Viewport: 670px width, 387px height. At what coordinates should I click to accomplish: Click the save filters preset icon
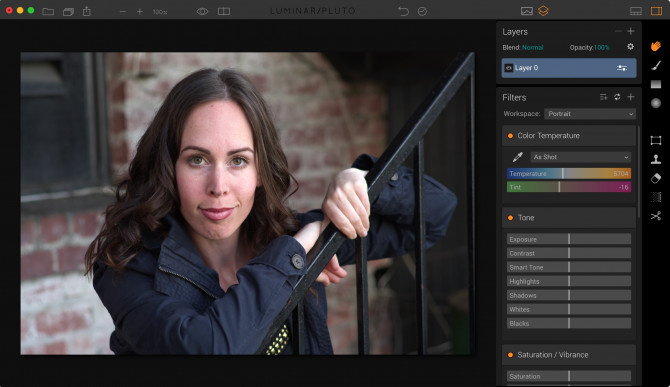click(x=603, y=97)
